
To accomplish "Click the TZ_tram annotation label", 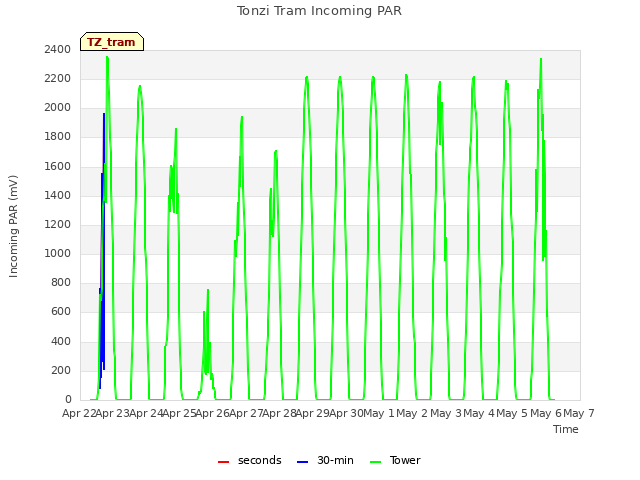I will (x=111, y=42).
